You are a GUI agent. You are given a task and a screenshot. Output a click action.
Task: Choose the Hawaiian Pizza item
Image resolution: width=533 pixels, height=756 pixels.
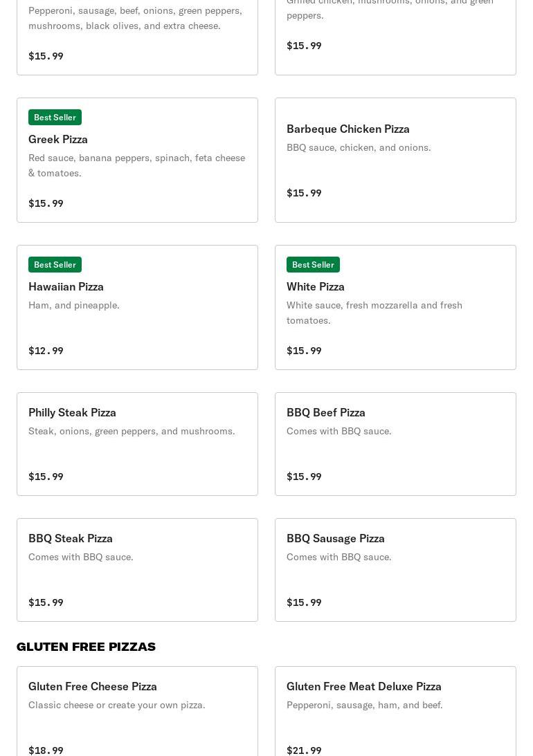point(138,308)
